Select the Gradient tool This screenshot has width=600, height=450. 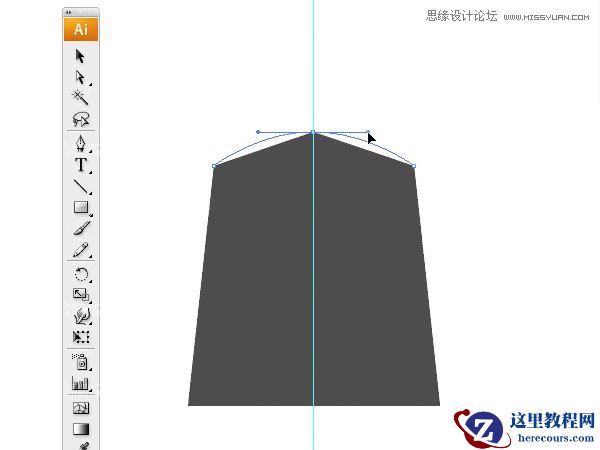click(81, 429)
